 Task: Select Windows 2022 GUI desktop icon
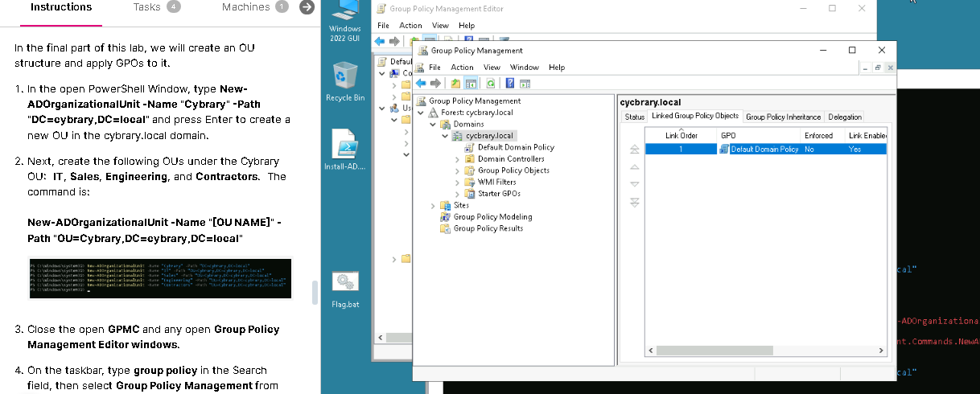tap(345, 21)
